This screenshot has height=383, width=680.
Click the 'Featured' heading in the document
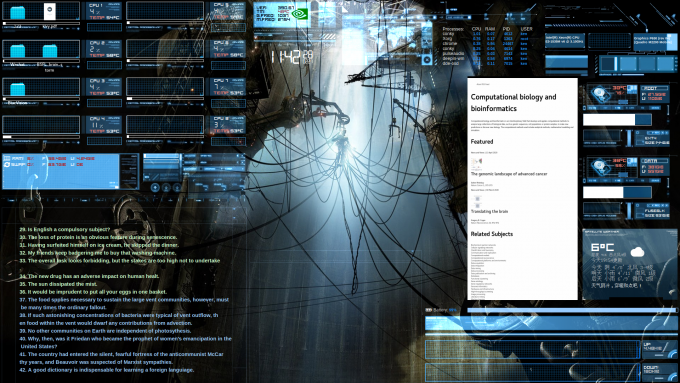tap(482, 142)
